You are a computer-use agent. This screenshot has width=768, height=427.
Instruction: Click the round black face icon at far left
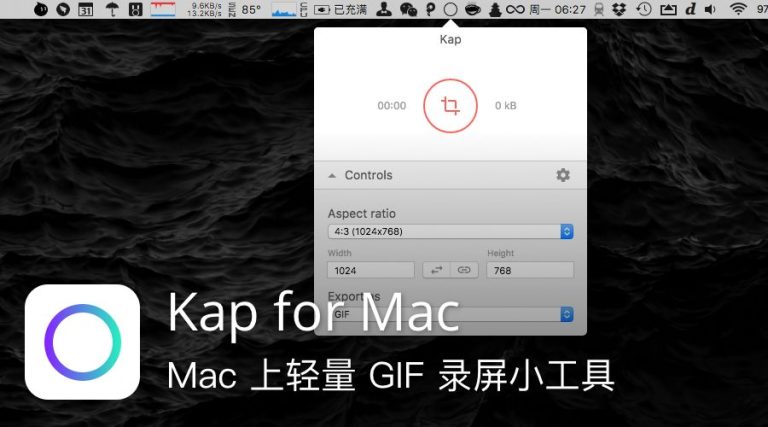pyautogui.click(x=41, y=9)
